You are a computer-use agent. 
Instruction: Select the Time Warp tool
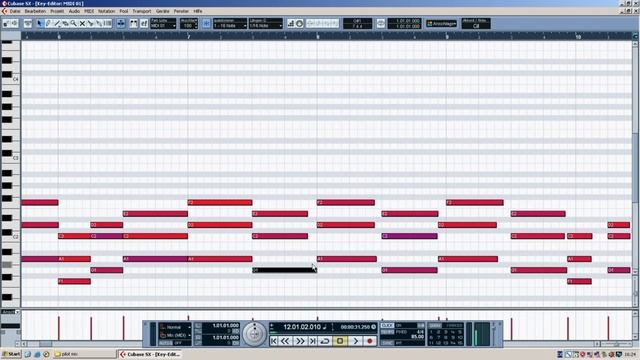[107, 24]
